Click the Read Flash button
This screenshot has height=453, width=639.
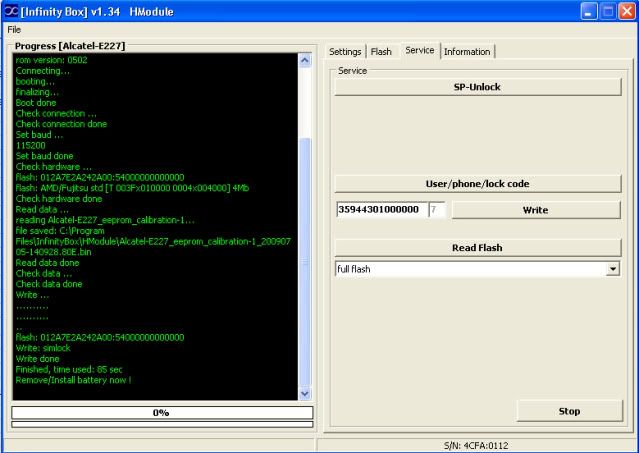(x=476, y=247)
